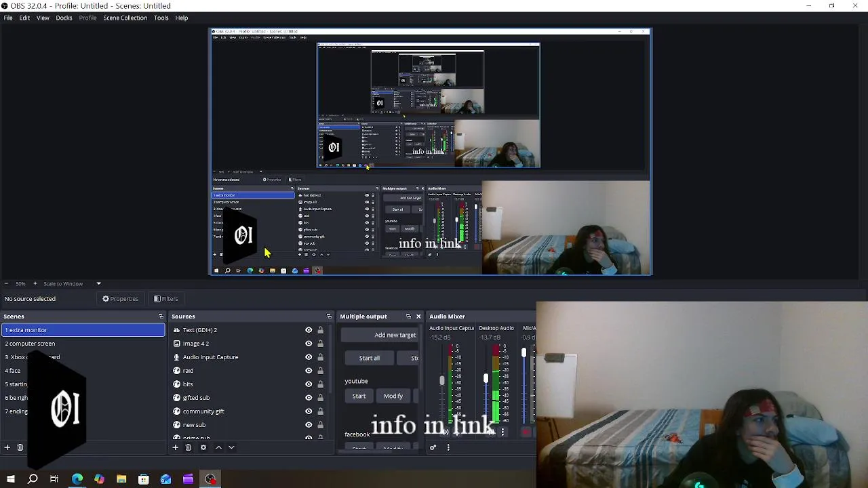Open Desktop Audio three-dot menu
The width and height of the screenshot is (868, 488).
[502, 432]
